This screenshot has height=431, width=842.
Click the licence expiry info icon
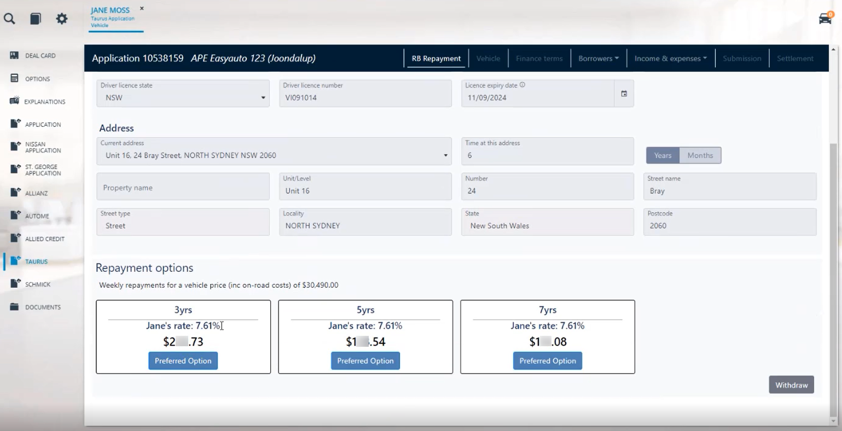click(522, 85)
